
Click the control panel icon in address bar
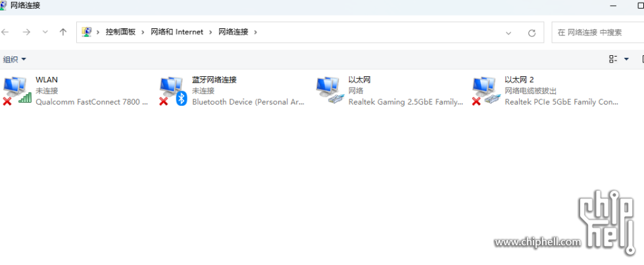tap(86, 32)
